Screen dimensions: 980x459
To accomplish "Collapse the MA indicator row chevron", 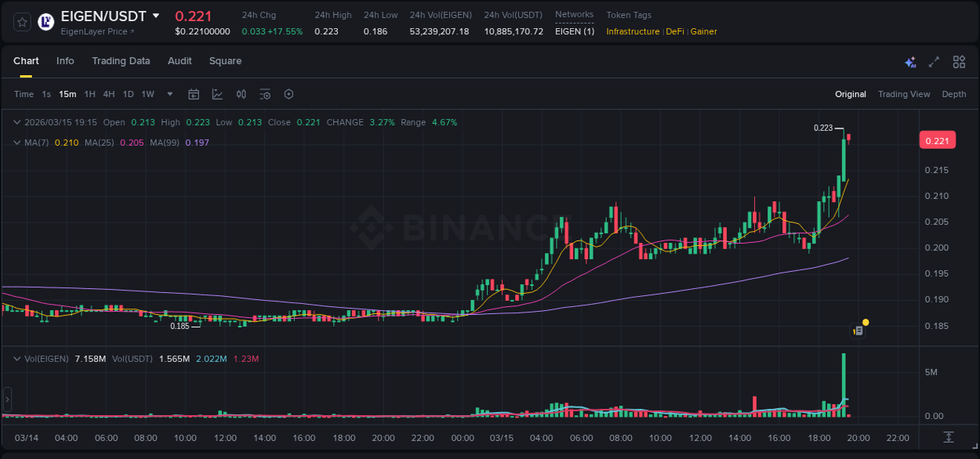I will (x=17, y=143).
